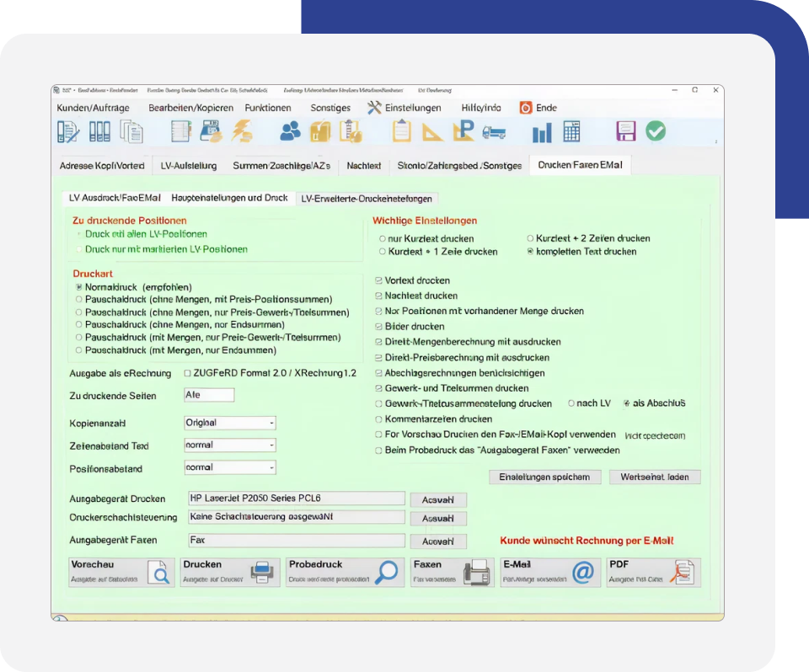
Task: Click the green checkmark icon in toolbar
Action: 656,131
